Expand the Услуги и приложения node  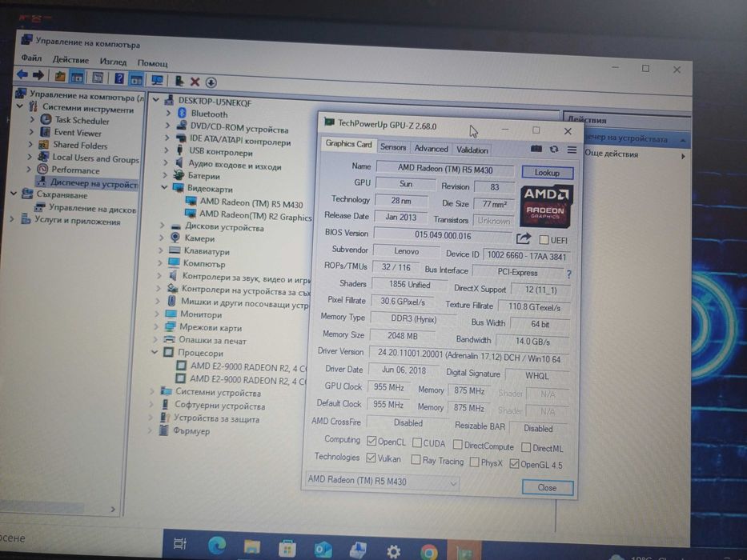(x=12, y=219)
